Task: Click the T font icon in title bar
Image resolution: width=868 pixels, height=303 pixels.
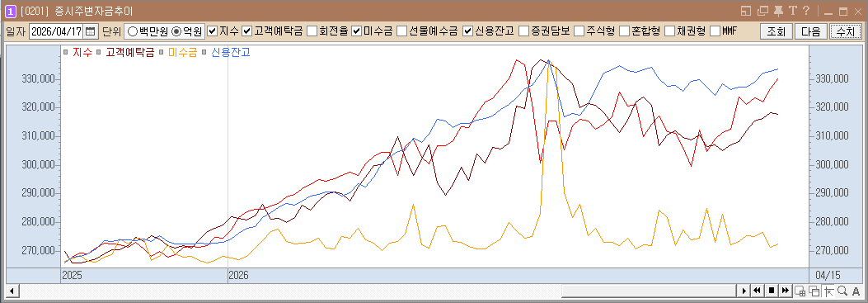Action: (792, 11)
